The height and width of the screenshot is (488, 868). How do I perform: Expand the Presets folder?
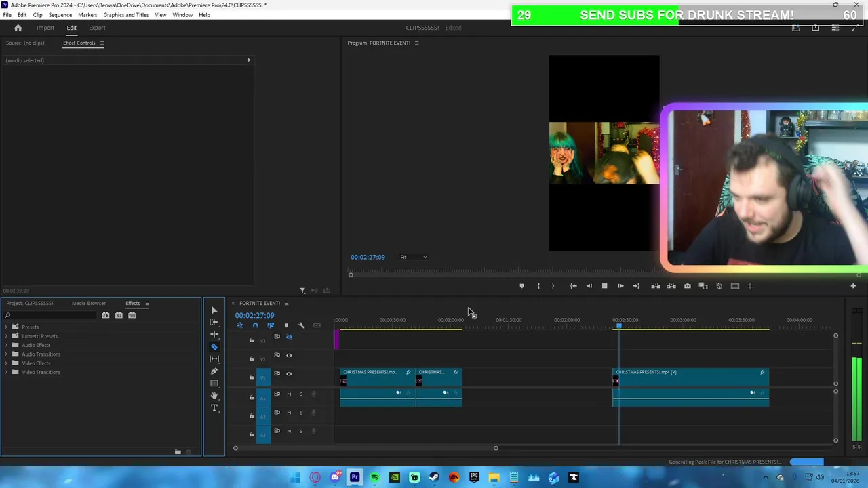[7, 327]
